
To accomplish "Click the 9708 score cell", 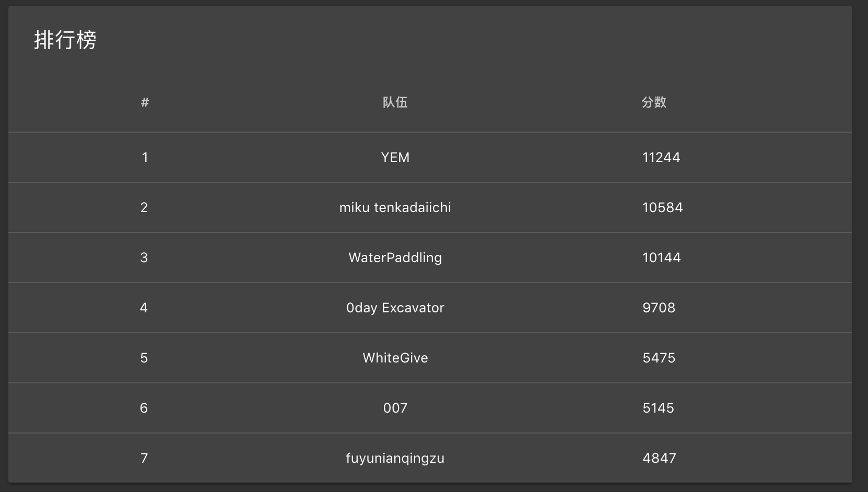I will pos(659,308).
